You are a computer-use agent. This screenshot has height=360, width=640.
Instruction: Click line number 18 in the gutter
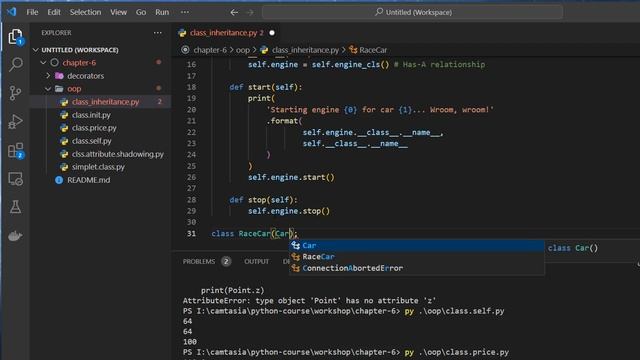191,87
